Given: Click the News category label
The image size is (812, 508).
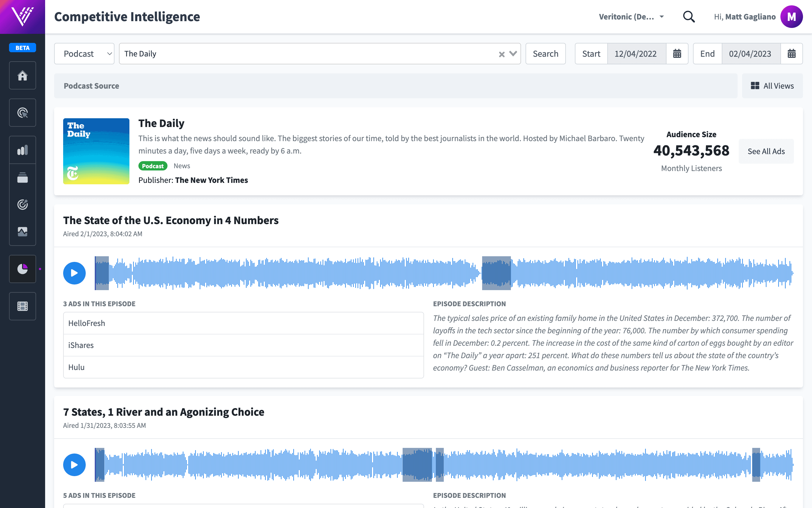Looking at the screenshot, I should [182, 166].
